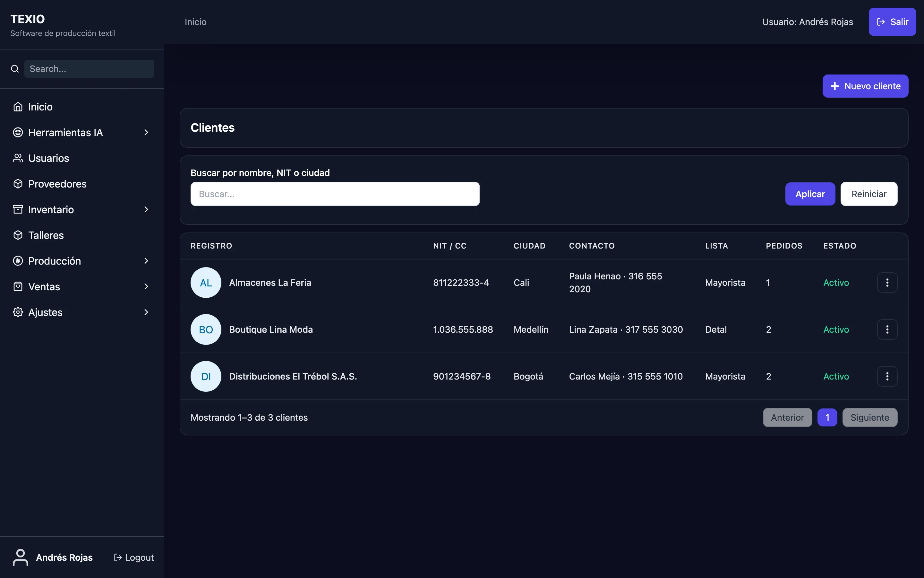Click Logout at the sidebar bottom
The image size is (924, 578).
[x=134, y=557]
